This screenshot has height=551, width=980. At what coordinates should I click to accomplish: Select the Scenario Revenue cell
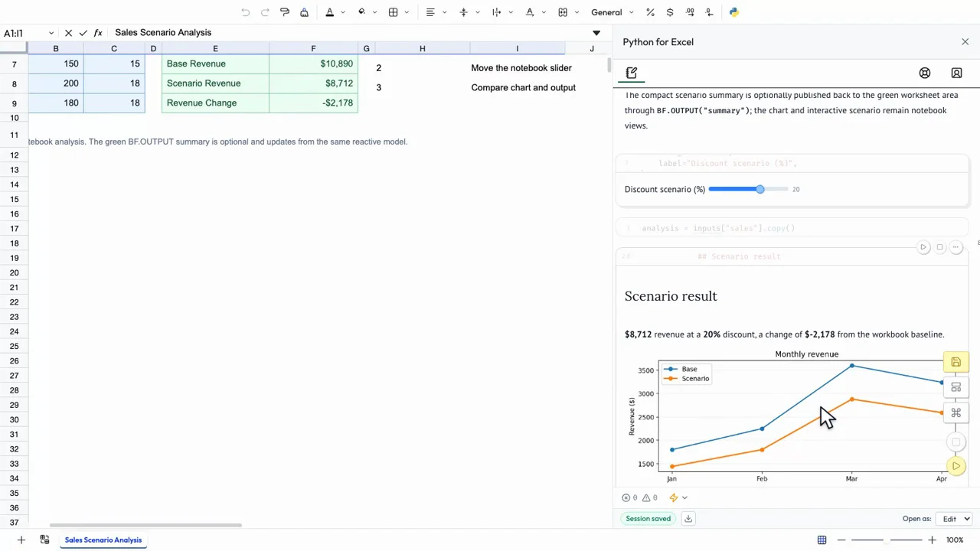(x=215, y=83)
